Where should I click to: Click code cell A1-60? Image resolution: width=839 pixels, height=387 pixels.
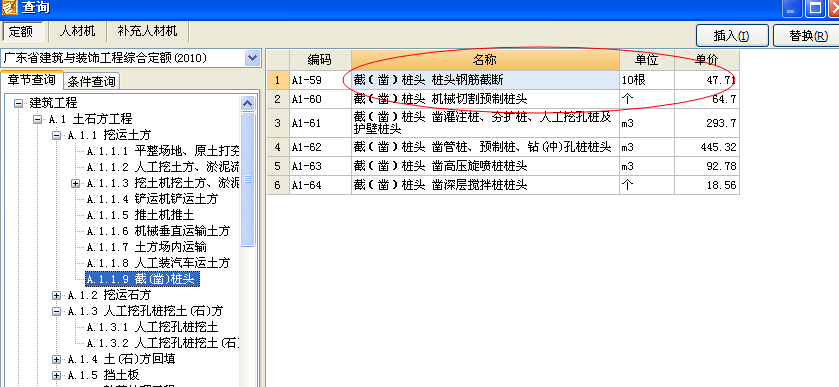pyautogui.click(x=320, y=99)
